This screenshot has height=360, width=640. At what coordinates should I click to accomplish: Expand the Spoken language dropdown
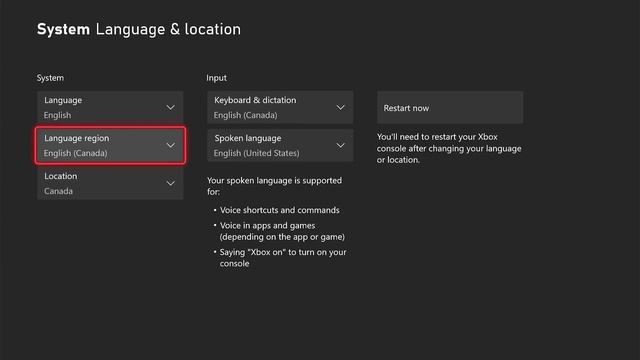[x=280, y=145]
